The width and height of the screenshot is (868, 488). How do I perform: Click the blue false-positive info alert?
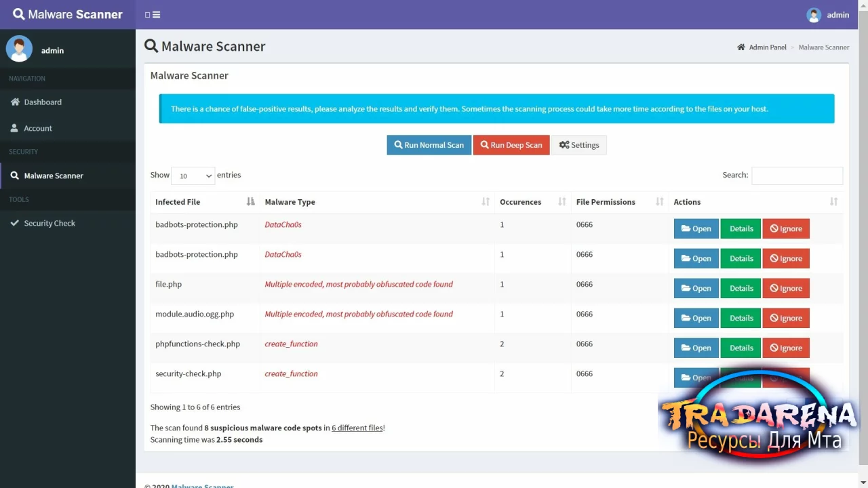[x=496, y=108]
